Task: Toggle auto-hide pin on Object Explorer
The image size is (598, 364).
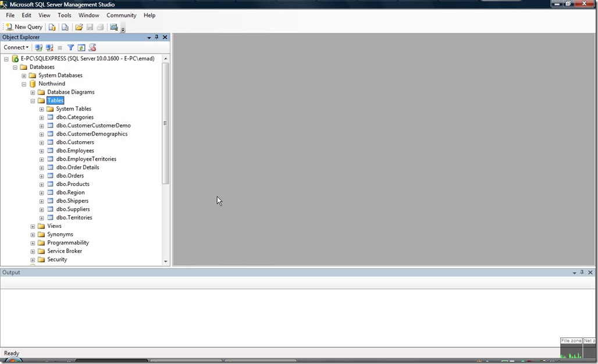Action: (156, 37)
